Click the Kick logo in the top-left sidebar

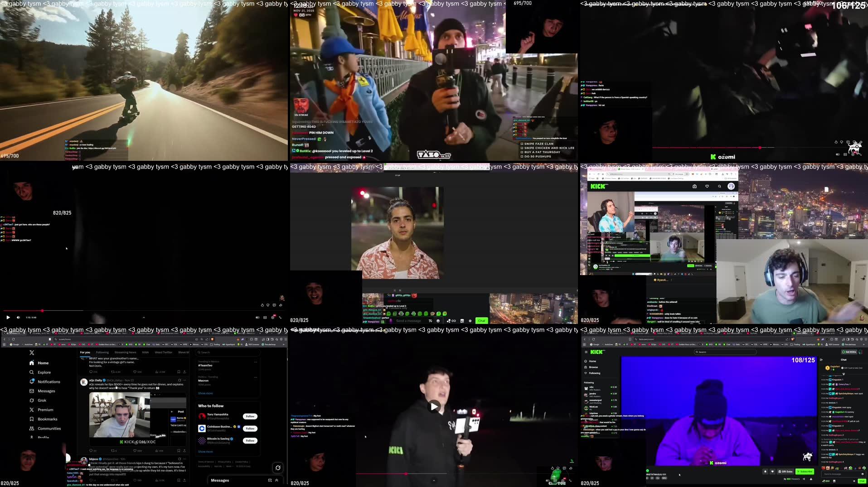pos(596,352)
